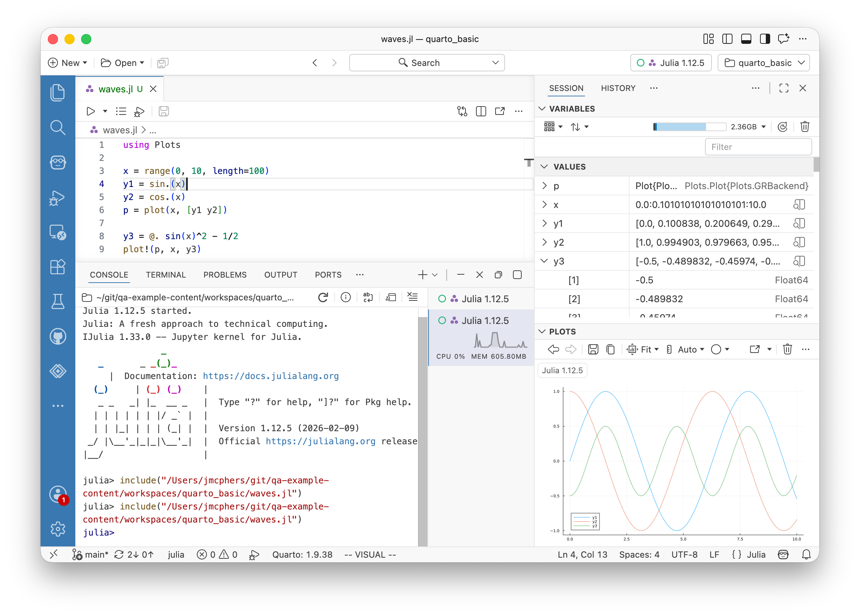Open the Remote Explorer view

58,232
